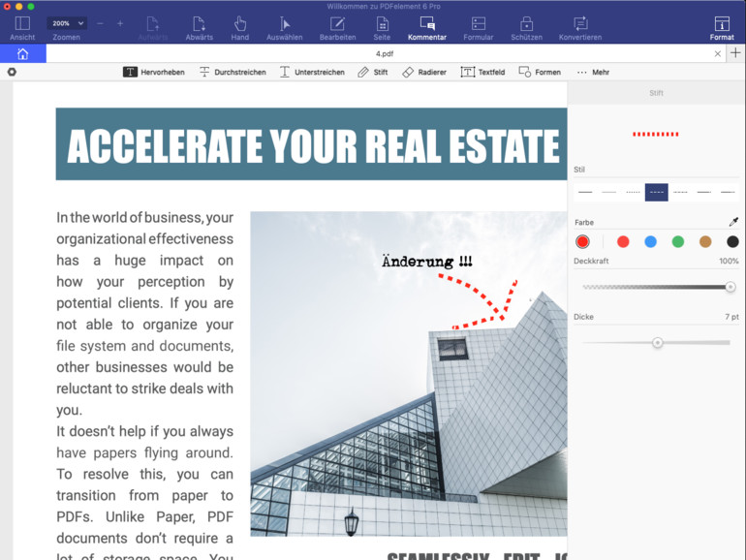Click the current red color swatch
The width and height of the screenshot is (746, 560).
tap(582, 241)
